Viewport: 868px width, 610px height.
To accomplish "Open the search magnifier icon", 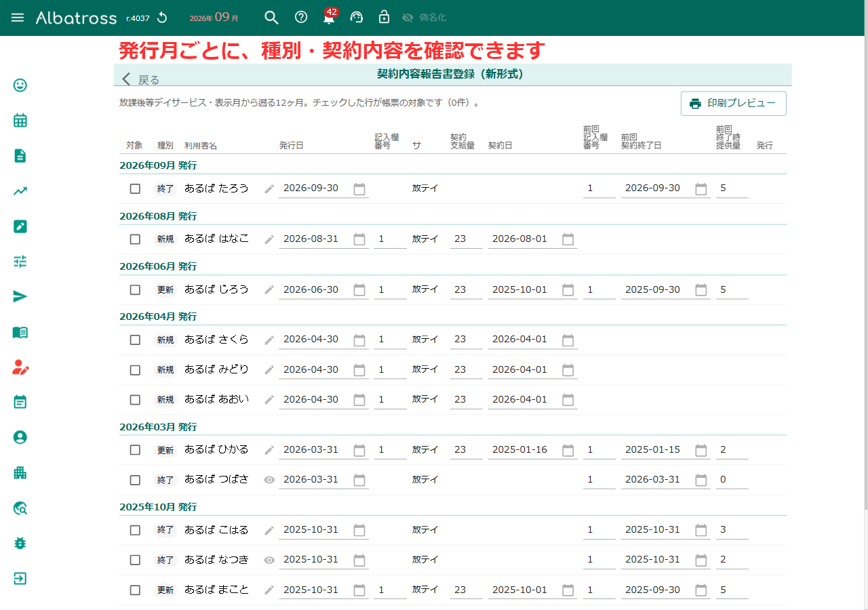I will [271, 18].
